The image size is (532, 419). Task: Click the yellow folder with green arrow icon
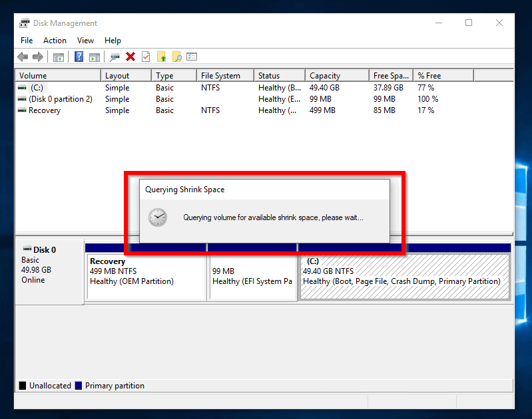[161, 57]
